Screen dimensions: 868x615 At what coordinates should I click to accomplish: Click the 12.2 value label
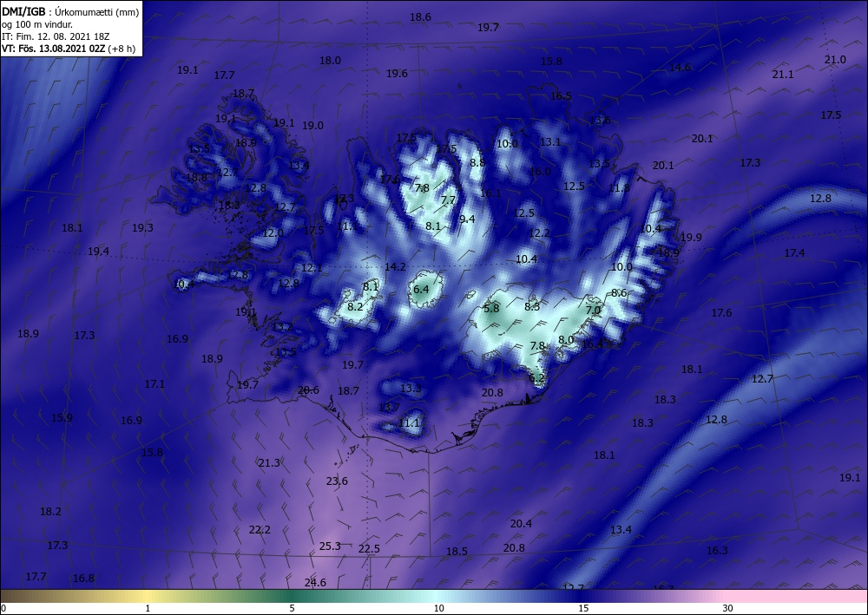(539, 233)
